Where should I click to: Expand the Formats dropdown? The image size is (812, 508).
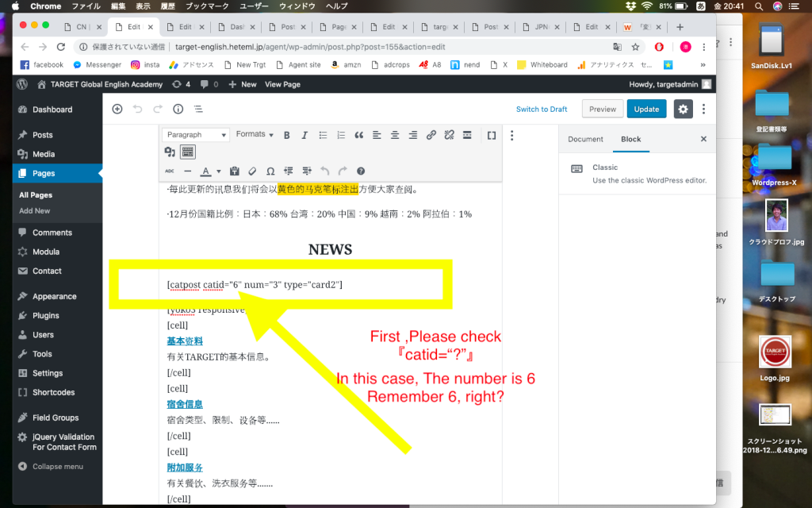(255, 135)
